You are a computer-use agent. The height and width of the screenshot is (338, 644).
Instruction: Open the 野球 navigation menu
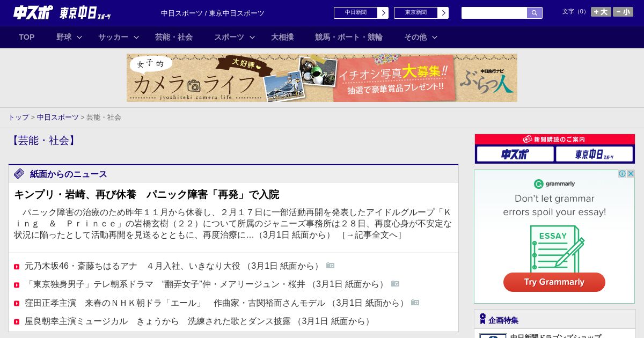pos(64,37)
